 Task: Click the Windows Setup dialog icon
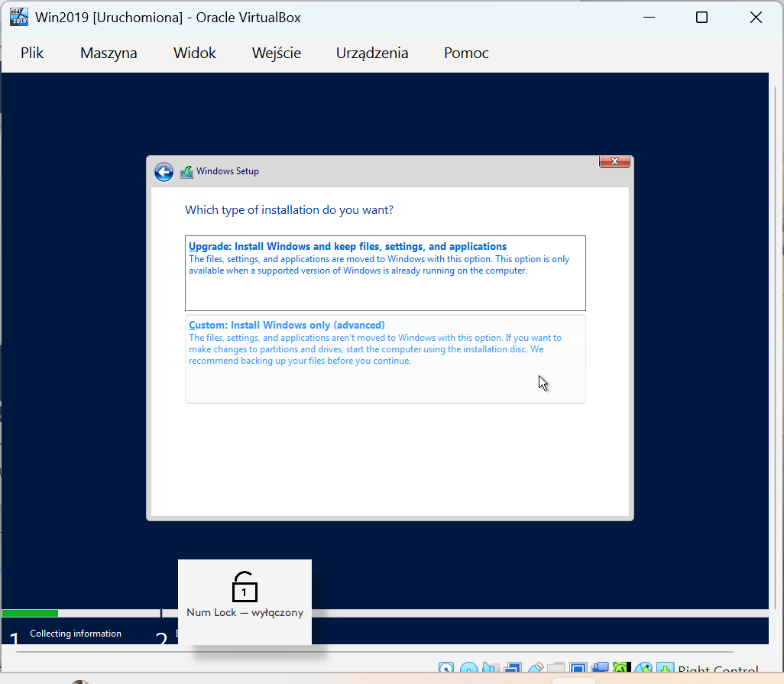click(186, 171)
